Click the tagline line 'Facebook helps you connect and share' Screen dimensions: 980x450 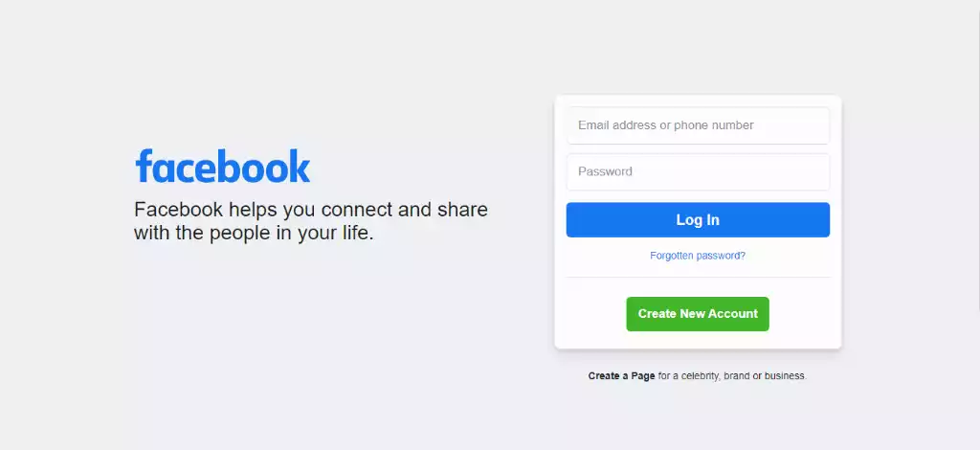(311, 210)
